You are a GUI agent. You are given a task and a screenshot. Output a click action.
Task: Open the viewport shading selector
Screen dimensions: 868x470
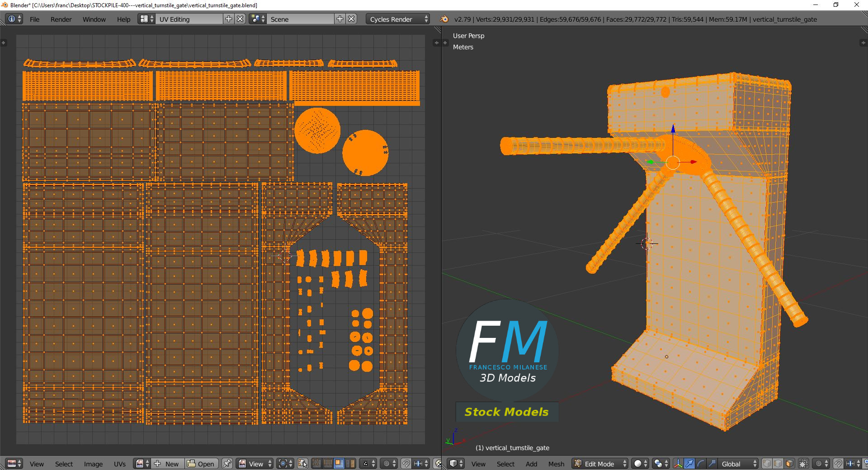(640, 464)
